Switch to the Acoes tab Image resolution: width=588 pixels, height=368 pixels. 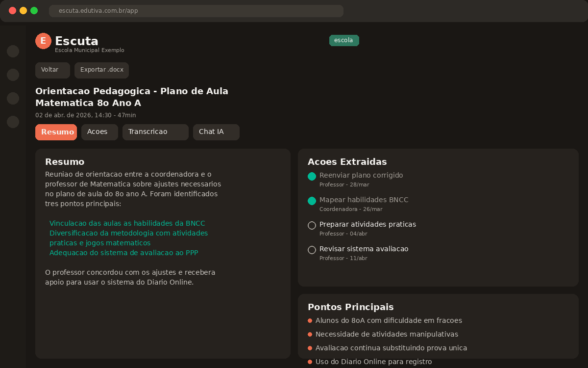(x=99, y=132)
